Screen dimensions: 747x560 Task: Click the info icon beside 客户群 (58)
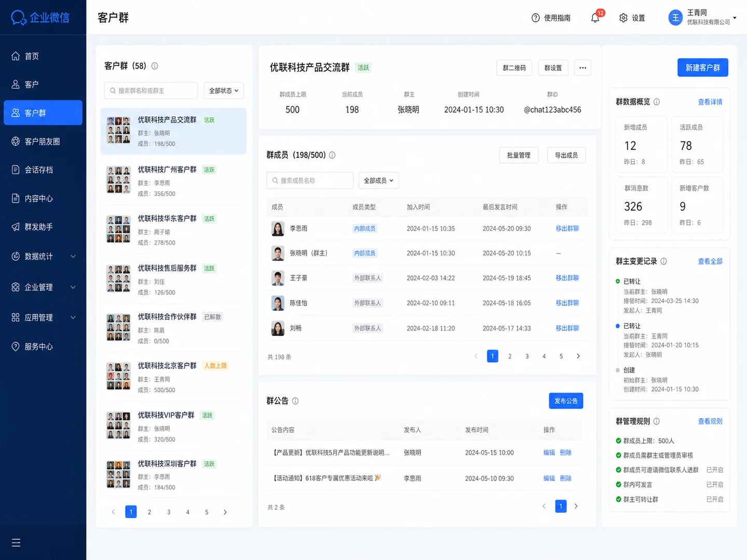pos(155,66)
